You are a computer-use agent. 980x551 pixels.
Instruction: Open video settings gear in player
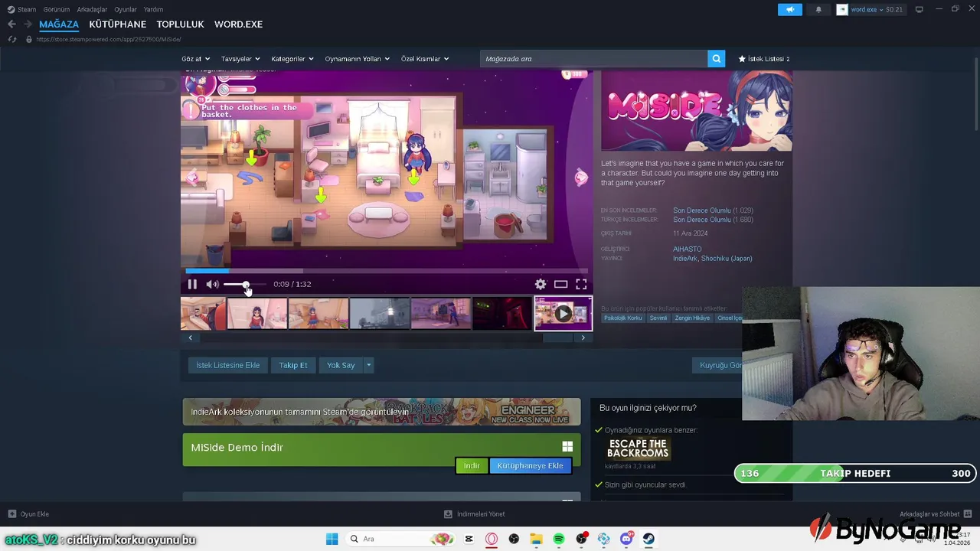541,284
